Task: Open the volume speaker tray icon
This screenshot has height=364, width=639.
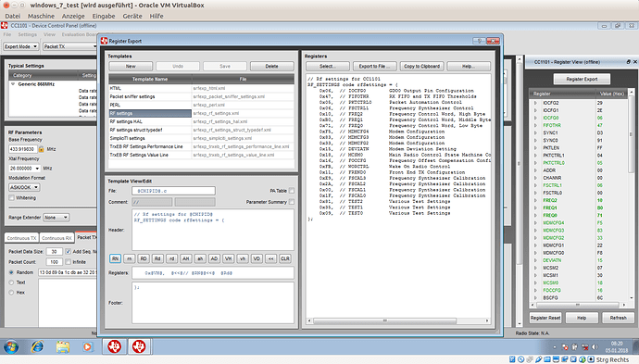Action: (595, 347)
